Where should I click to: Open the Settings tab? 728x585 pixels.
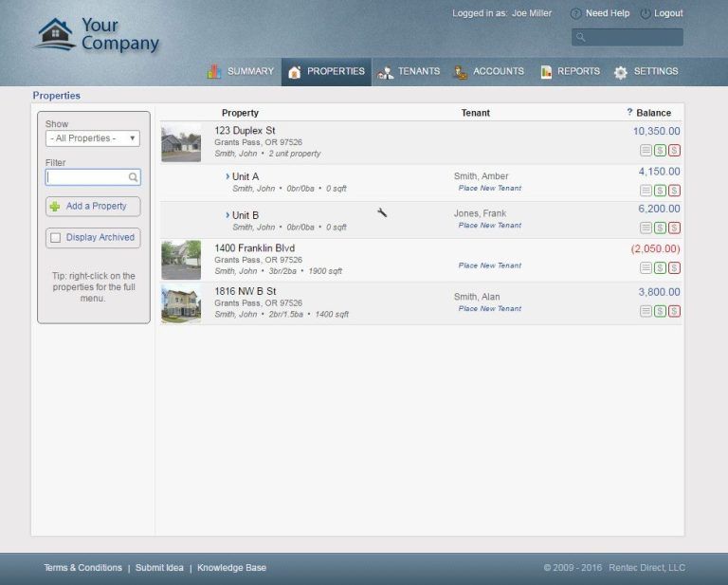coord(646,71)
